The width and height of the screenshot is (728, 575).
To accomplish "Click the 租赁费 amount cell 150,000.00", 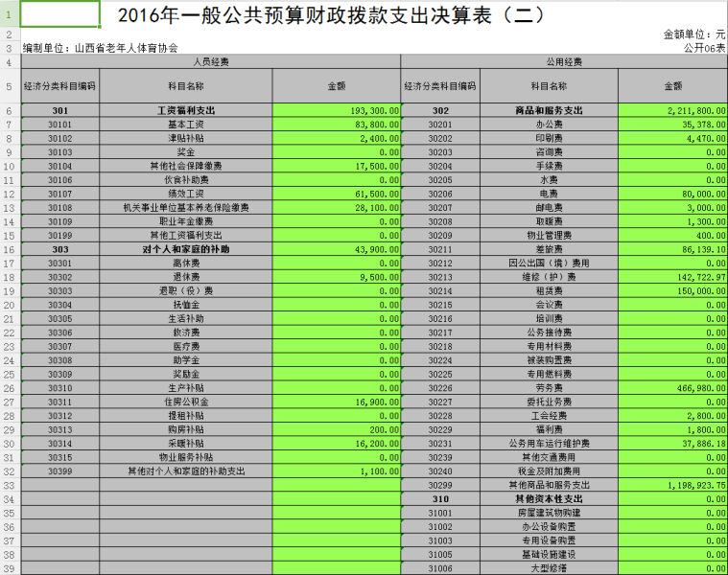I will point(672,290).
